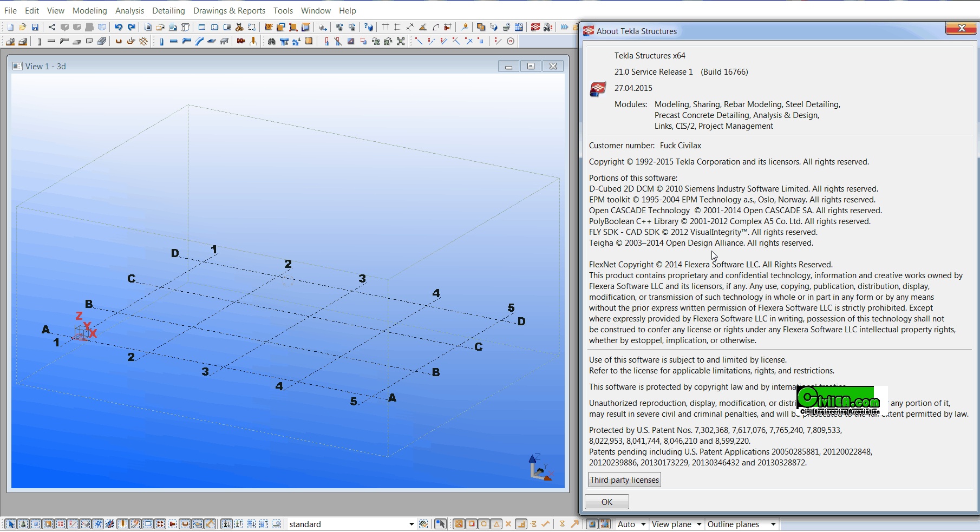Open Third party licenses
The width and height of the screenshot is (980, 532).
tap(624, 480)
